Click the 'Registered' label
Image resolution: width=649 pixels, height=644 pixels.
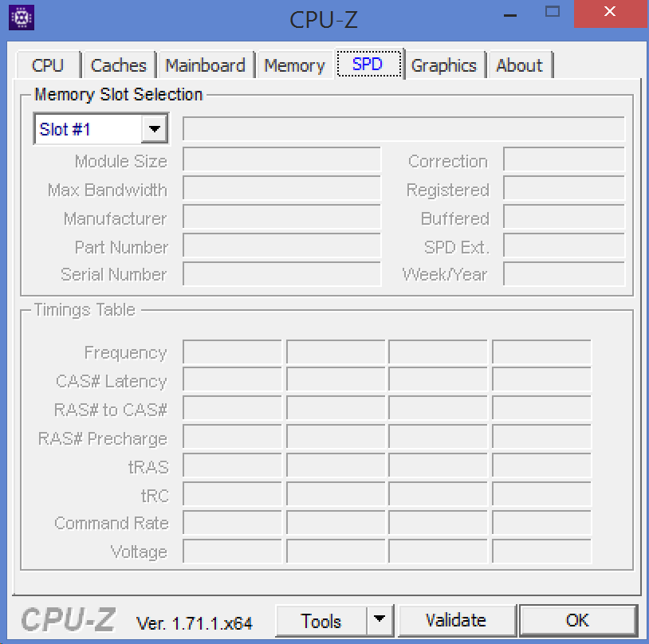coord(448,190)
